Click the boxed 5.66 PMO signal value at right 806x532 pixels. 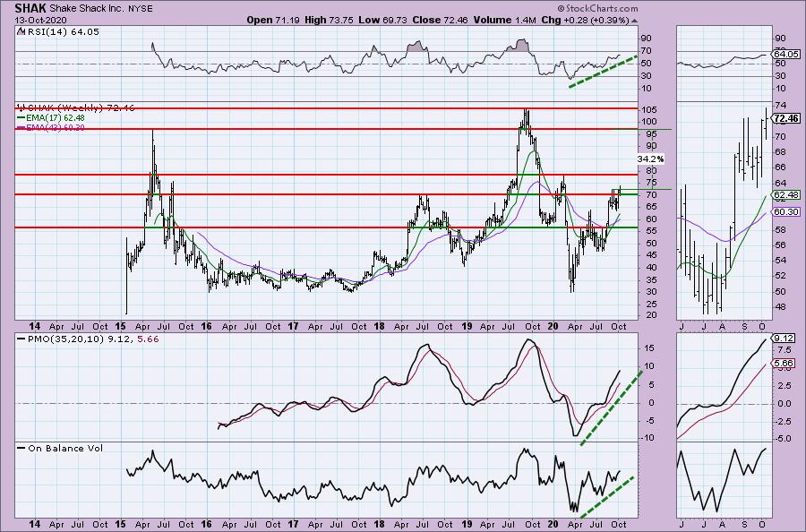pos(784,363)
